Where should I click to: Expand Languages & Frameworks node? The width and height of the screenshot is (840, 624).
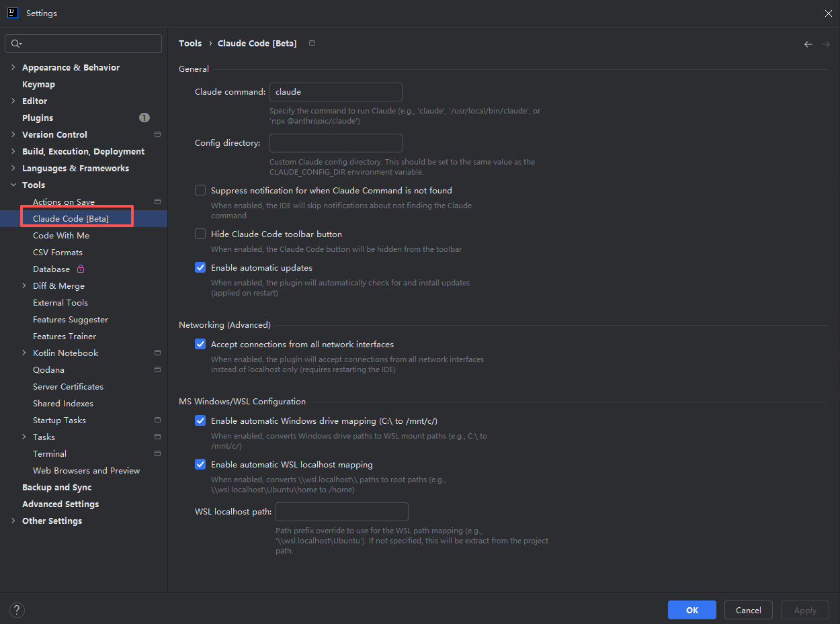pyautogui.click(x=13, y=168)
